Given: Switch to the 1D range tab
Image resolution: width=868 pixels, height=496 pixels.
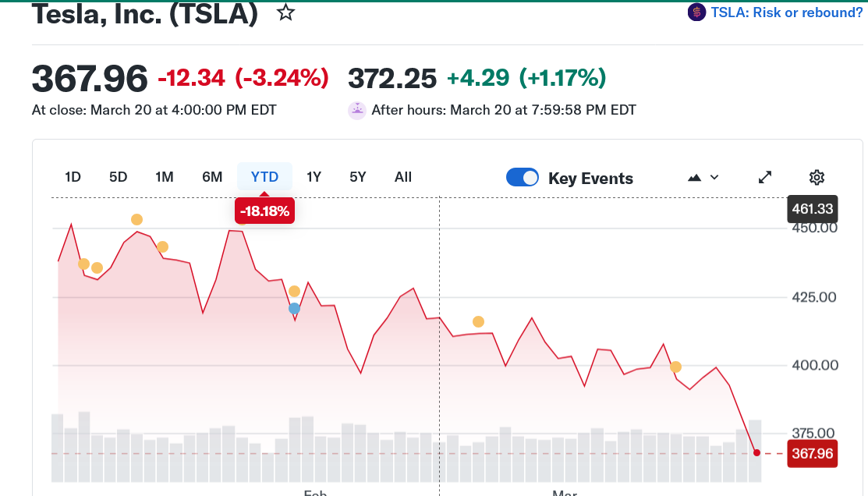Looking at the screenshot, I should point(73,177).
